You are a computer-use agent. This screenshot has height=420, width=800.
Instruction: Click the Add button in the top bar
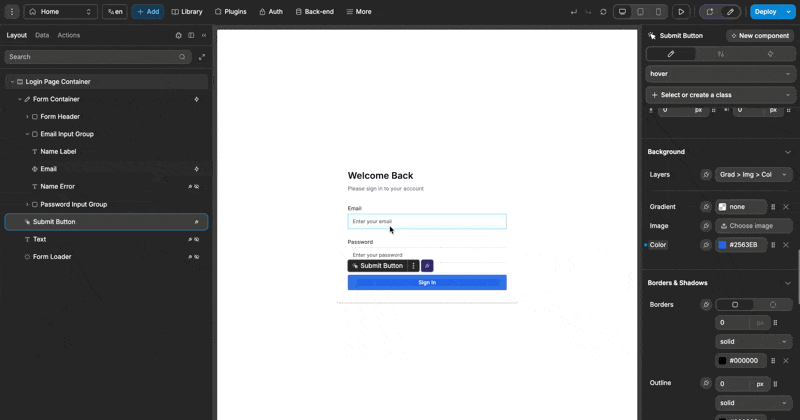point(148,12)
